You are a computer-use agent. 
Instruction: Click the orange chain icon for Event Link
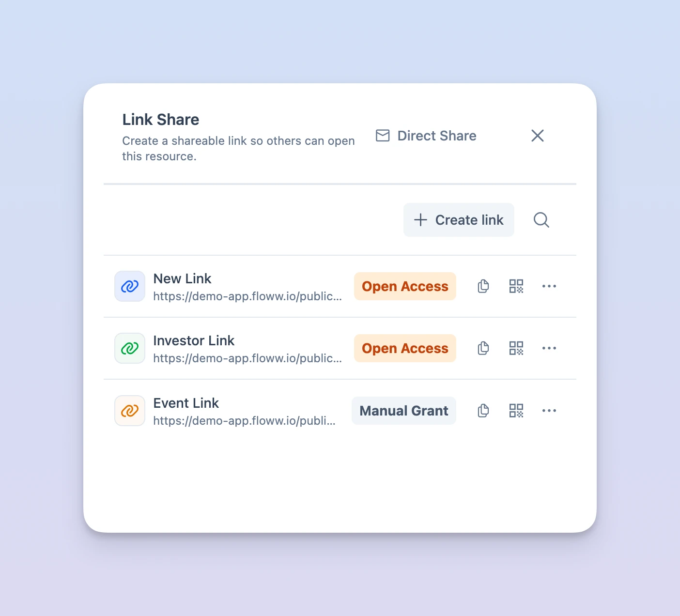pos(130,411)
